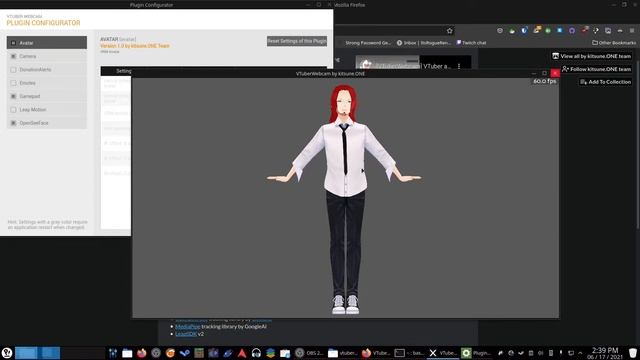The image size is (640, 360).
Task: Click Reset Settings of this Plugin button
Action: [x=297, y=41]
